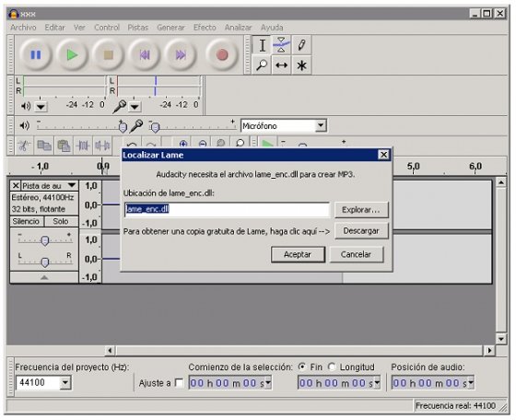Click the input volume slider handle
Screen dimensions: 516x420
click(x=155, y=127)
